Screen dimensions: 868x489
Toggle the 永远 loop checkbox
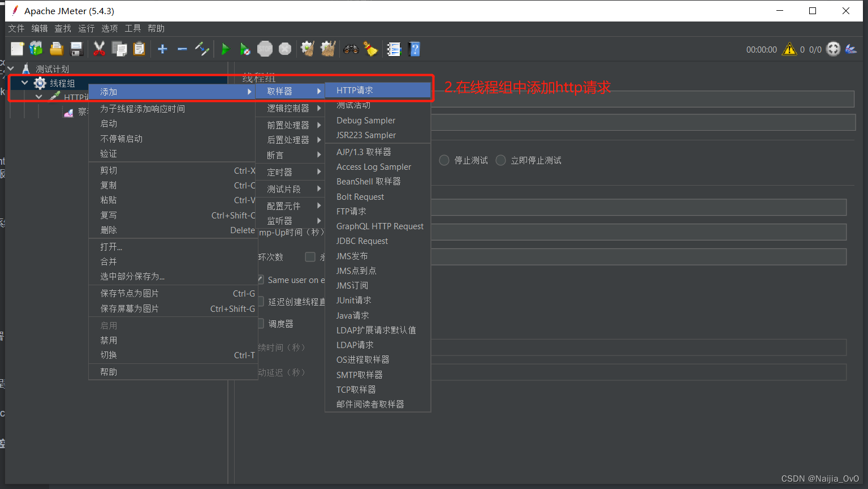point(310,257)
